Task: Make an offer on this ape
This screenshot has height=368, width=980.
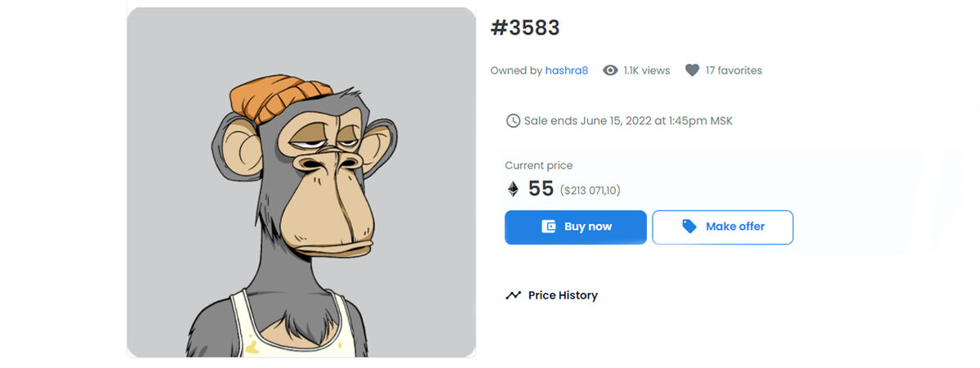Action: (723, 227)
